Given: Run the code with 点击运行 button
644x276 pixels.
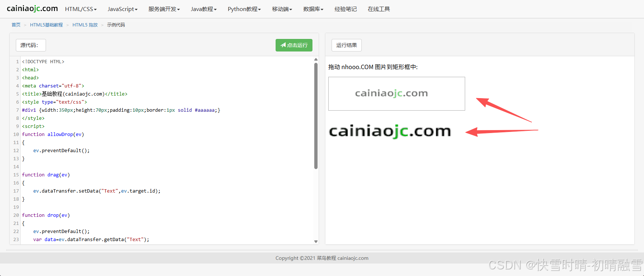Looking at the screenshot, I should (294, 45).
